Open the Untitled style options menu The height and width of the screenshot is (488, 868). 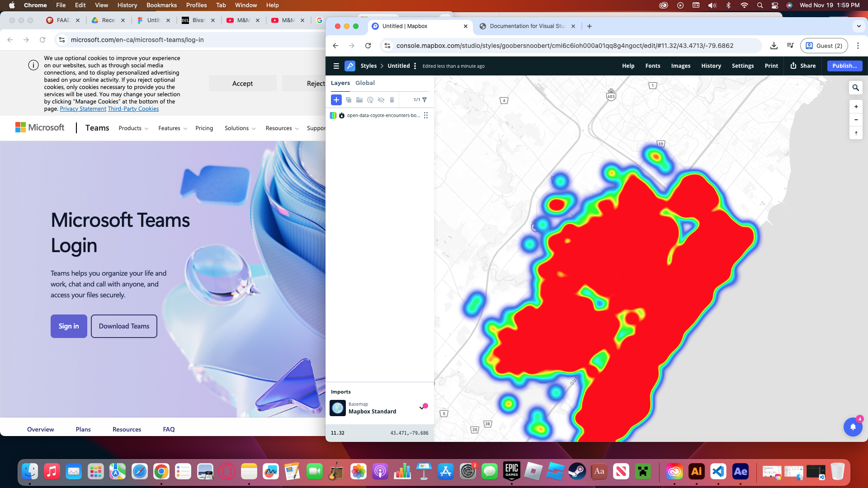pos(415,66)
